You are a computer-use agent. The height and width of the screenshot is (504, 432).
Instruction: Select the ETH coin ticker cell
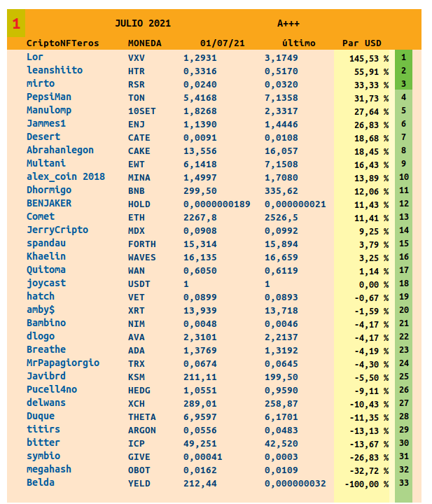click(x=137, y=217)
